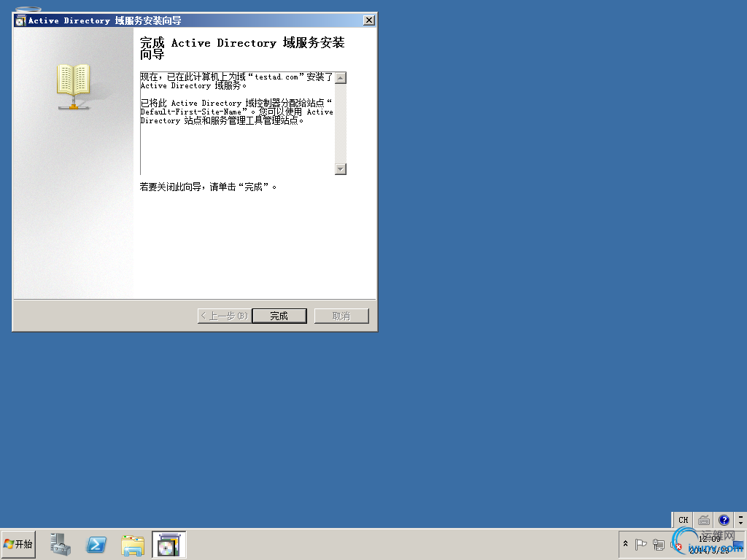
Task: Click the wizard icon in the title bar
Action: (20, 20)
